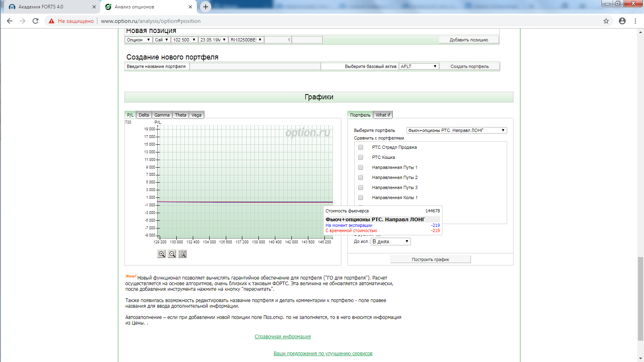This screenshot has height=362, width=644.
Task: Click the browser back arrow
Action: tap(10, 21)
